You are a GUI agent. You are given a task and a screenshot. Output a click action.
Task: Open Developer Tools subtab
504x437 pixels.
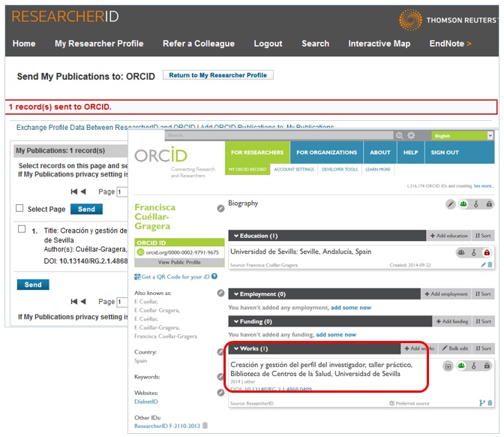340,169
